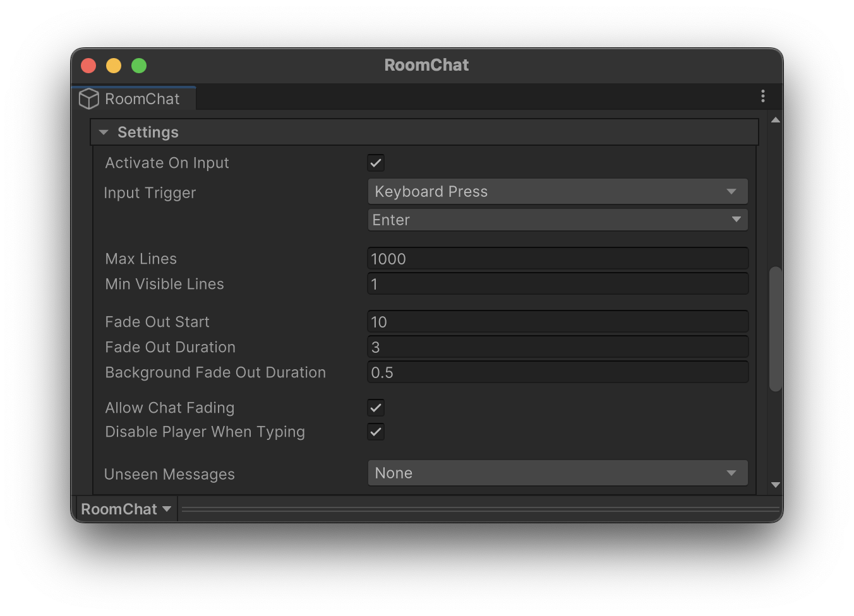The image size is (854, 616).
Task: Uncheck the Activate On Input checkbox
Action: [x=376, y=163]
